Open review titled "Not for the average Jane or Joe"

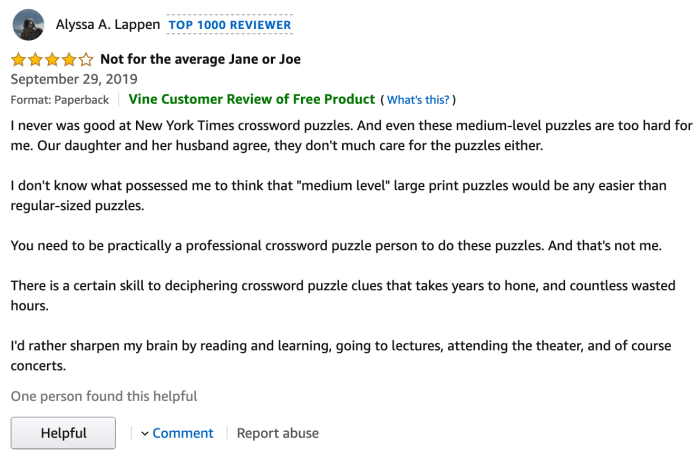[x=200, y=59]
